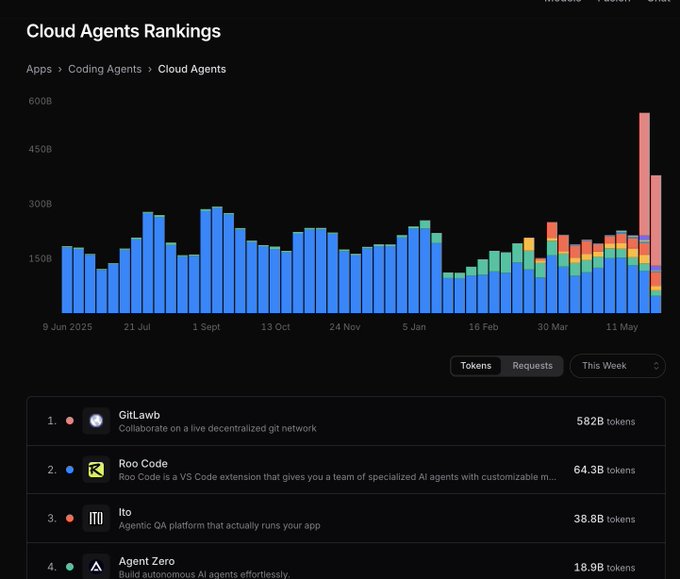Open the GitLawb app icon
This screenshot has height=579, width=680.
pyautogui.click(x=96, y=421)
